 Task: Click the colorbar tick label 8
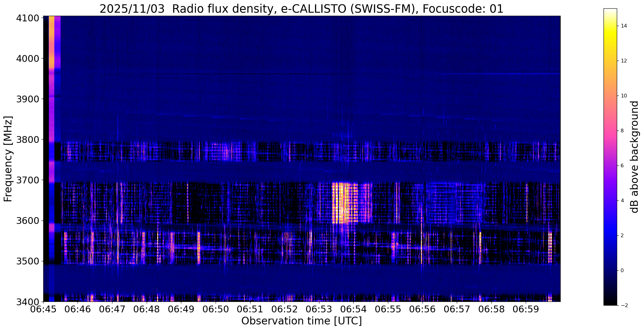[622, 131]
